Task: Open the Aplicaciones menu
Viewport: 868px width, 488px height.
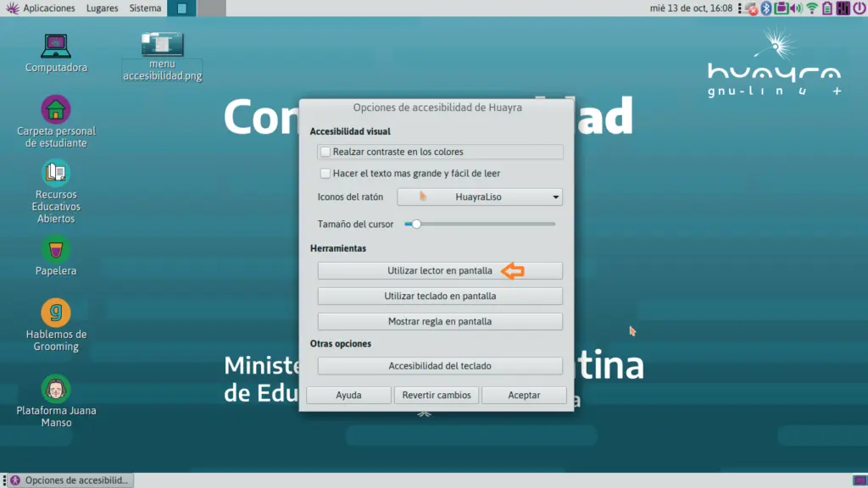Action: pyautogui.click(x=48, y=8)
